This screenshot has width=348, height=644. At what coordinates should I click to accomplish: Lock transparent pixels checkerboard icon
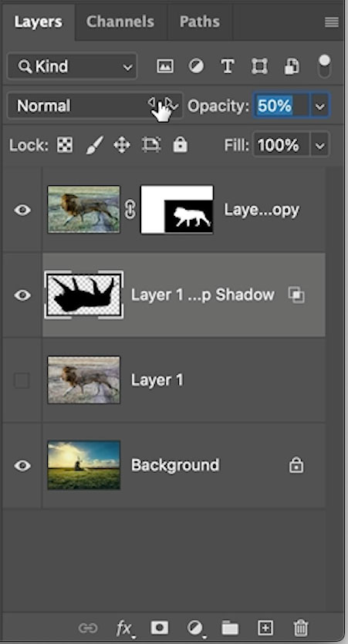[65, 145]
